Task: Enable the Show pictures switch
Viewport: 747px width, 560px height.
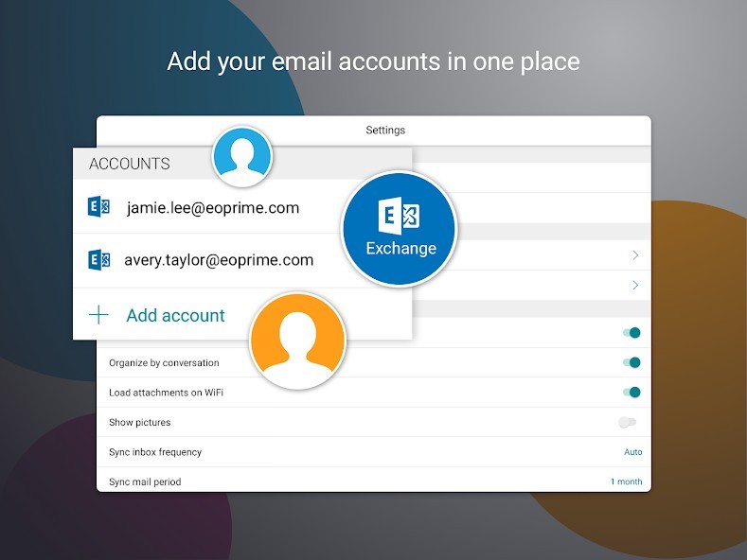Action: click(x=627, y=422)
